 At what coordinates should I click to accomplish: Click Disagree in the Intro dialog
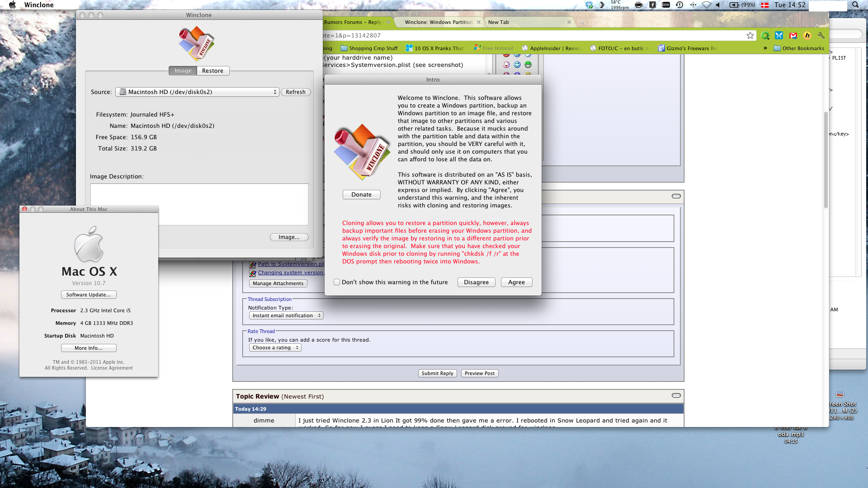pos(476,282)
